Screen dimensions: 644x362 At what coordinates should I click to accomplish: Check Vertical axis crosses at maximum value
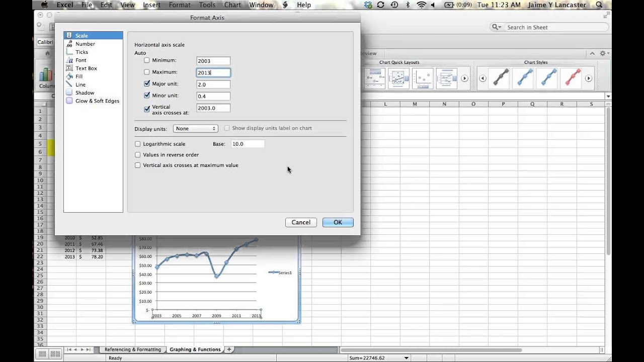point(138,165)
